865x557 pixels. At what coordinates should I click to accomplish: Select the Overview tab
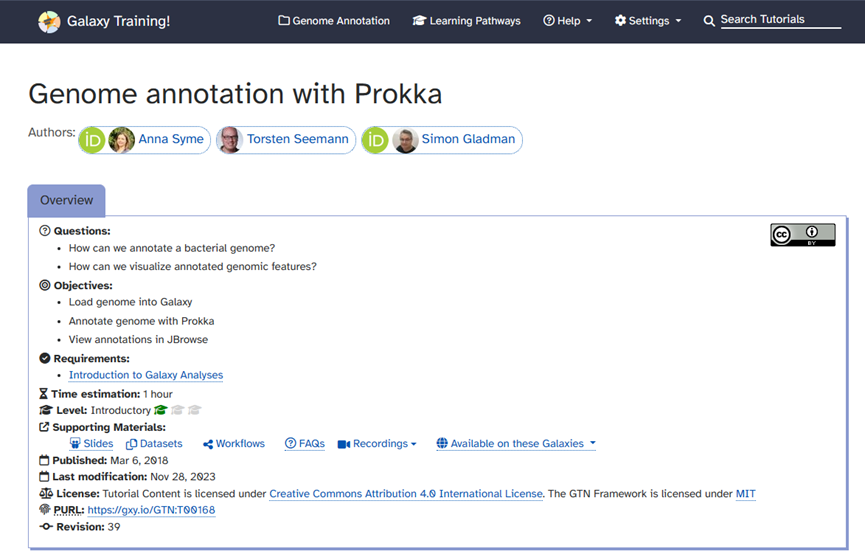(66, 200)
